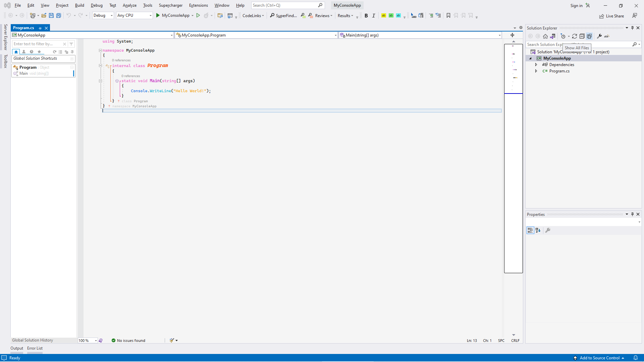This screenshot has width=644, height=362.
Task: Start debugging with the green play button
Action: pyautogui.click(x=158, y=15)
